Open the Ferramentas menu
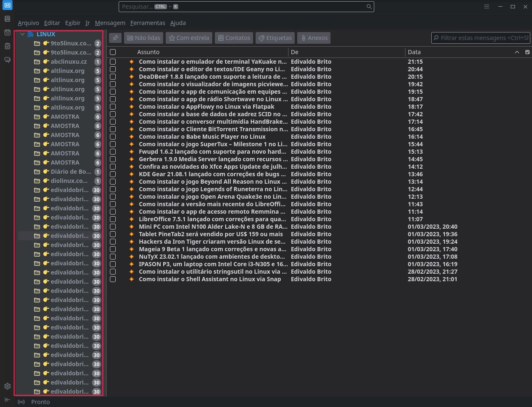The height and width of the screenshot is (407, 532). pyautogui.click(x=147, y=23)
